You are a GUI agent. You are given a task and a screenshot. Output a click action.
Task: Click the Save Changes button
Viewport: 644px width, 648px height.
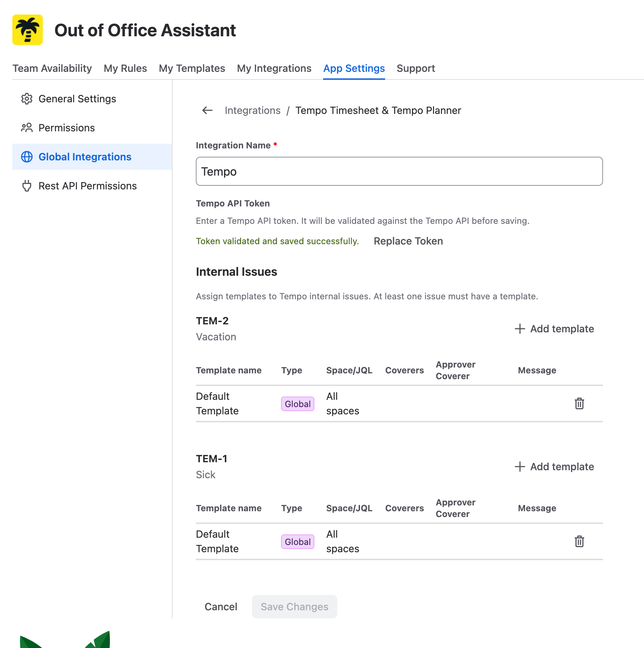(x=294, y=607)
